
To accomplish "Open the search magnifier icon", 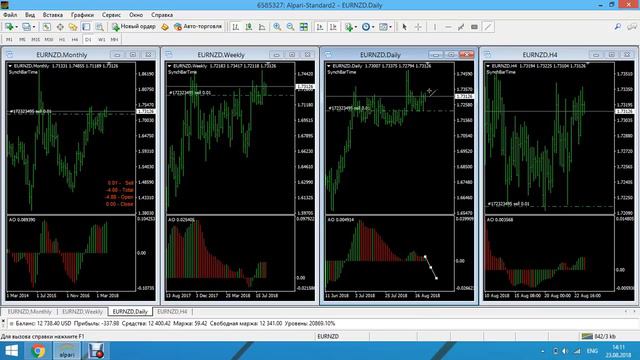I will [618, 27].
